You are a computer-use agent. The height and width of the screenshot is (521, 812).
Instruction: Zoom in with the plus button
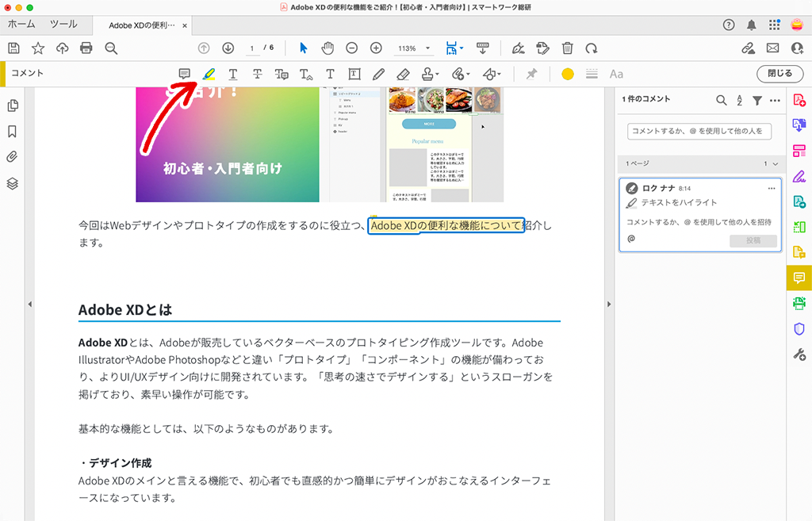tap(376, 48)
